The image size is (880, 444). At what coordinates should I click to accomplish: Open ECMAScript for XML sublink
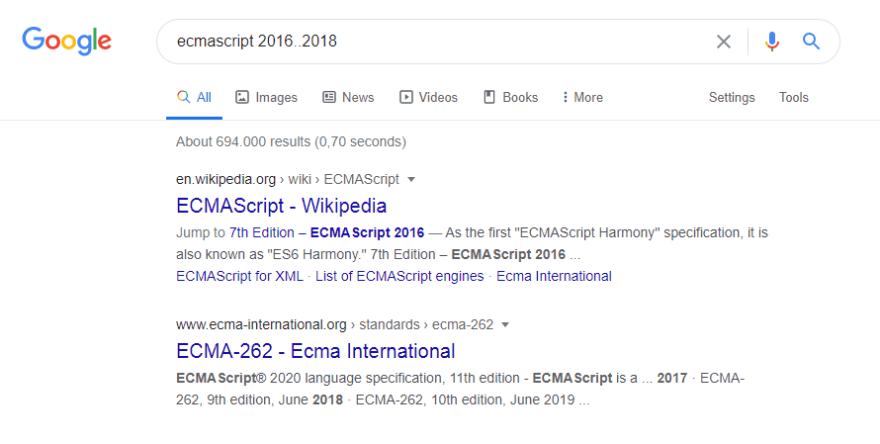[239, 276]
